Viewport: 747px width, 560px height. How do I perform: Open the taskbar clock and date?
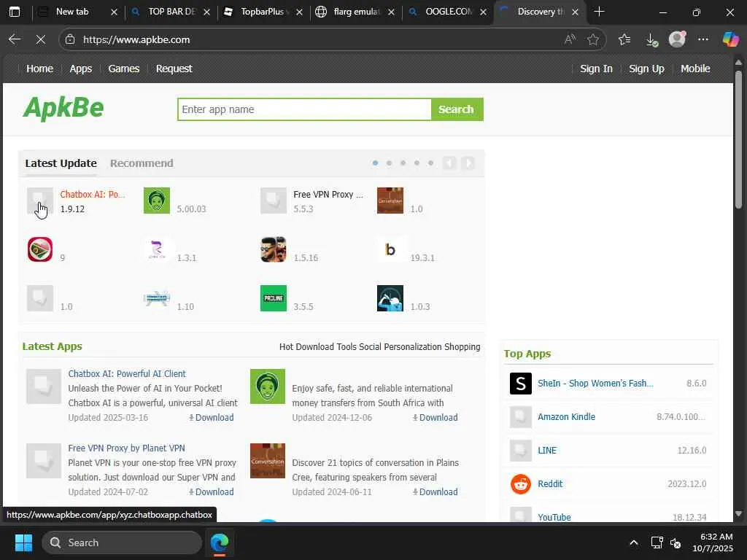[712, 542]
